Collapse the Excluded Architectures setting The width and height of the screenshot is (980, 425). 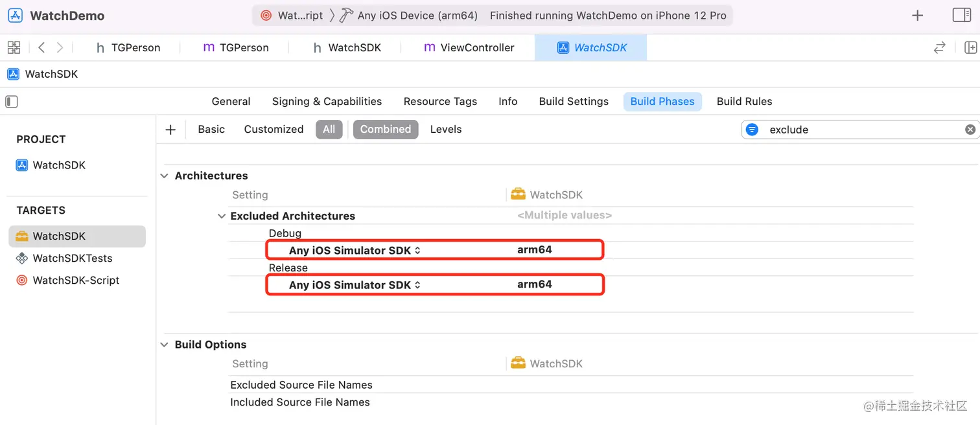point(222,216)
